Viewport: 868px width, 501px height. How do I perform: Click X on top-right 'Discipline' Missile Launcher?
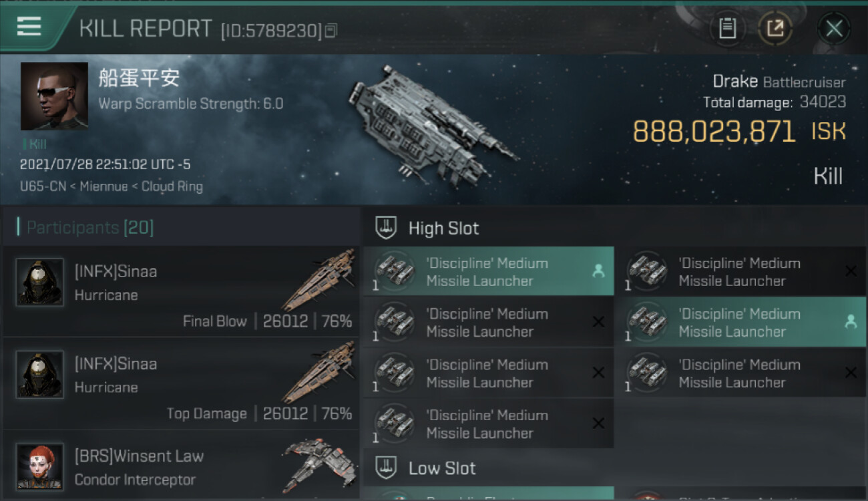[x=851, y=271]
